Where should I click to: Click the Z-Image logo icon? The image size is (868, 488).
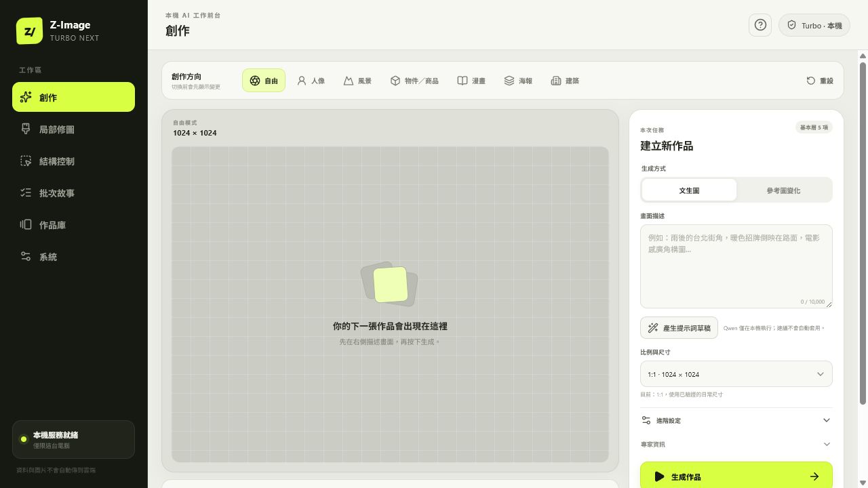click(29, 31)
